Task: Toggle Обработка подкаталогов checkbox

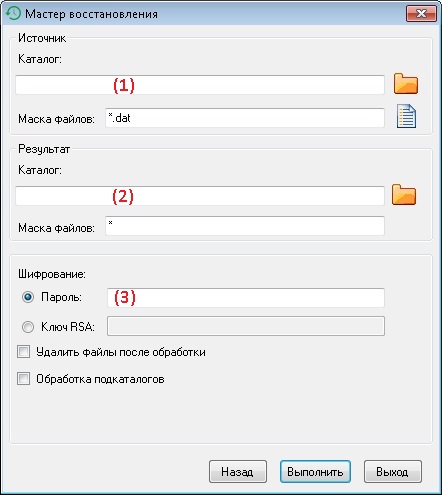Action: click(23, 379)
